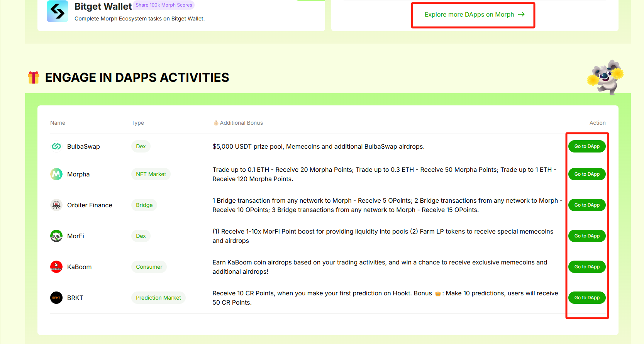Click the MorFi panda icon
The height and width of the screenshot is (344, 644).
tap(56, 236)
